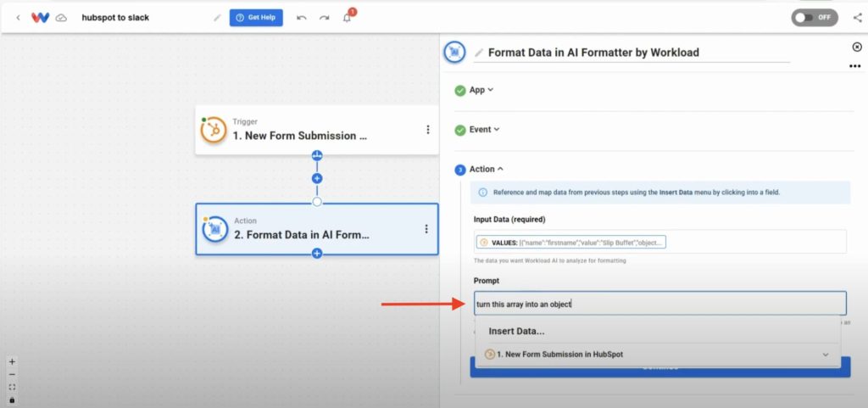
Task: Open options menu for trigger step
Action: pos(428,130)
